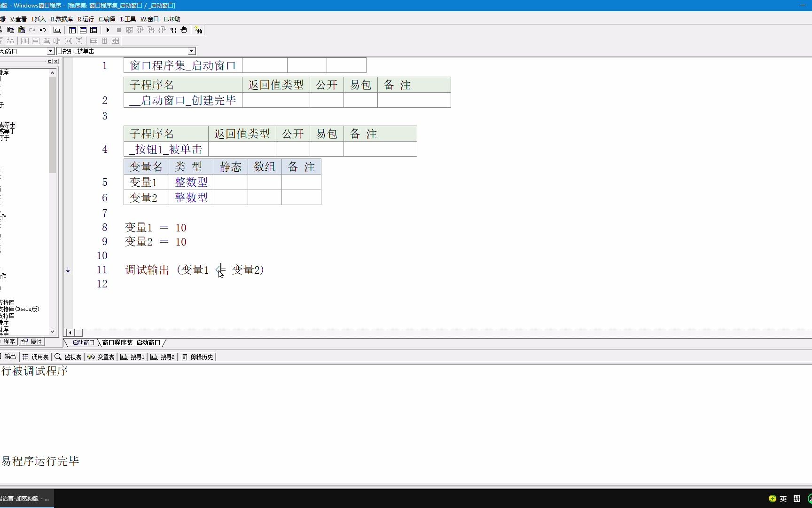Click the code line 变量2 = 10
This screenshot has height=508, width=812.
pyautogui.click(x=156, y=242)
